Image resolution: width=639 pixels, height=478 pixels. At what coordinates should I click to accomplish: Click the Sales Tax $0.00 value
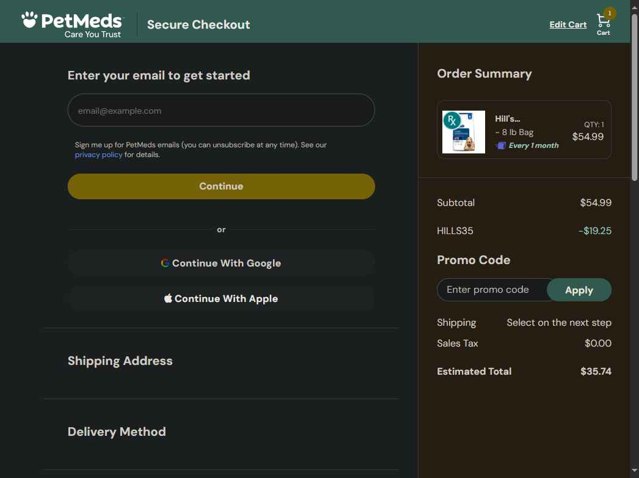(598, 343)
